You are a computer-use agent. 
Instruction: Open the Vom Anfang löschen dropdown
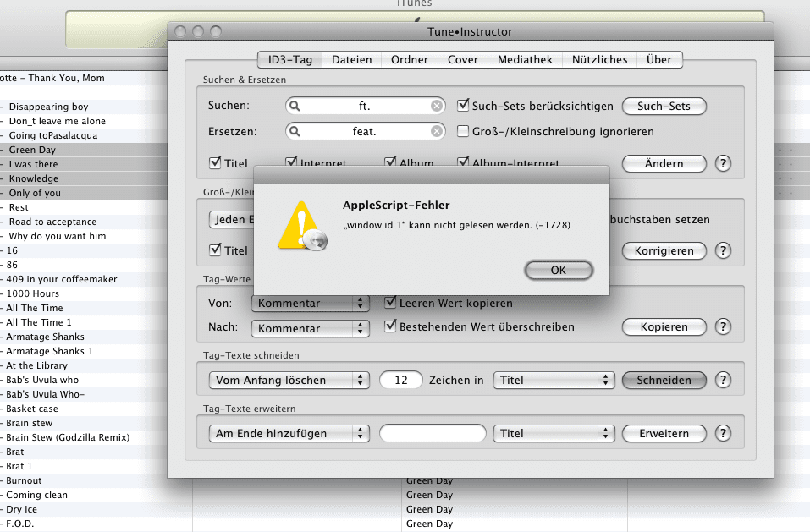(x=289, y=381)
